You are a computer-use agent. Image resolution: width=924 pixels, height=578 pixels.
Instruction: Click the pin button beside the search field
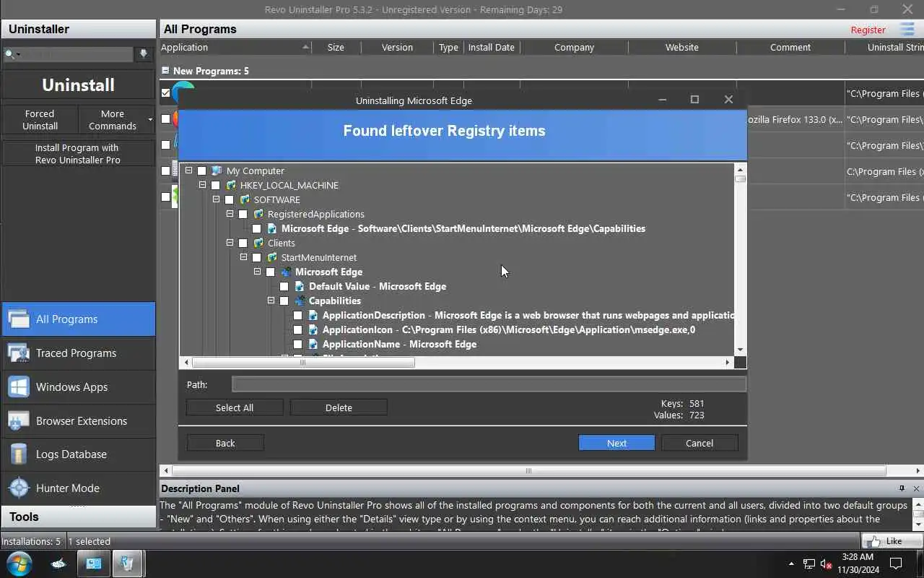click(x=144, y=54)
